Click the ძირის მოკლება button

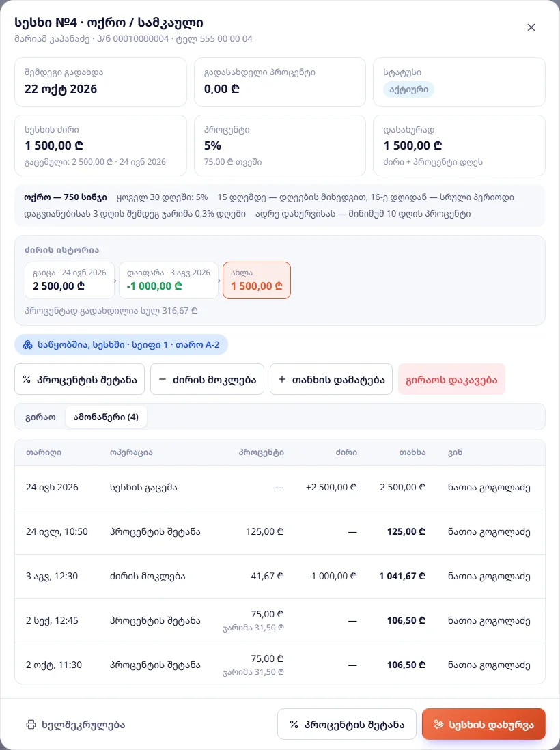point(207,379)
